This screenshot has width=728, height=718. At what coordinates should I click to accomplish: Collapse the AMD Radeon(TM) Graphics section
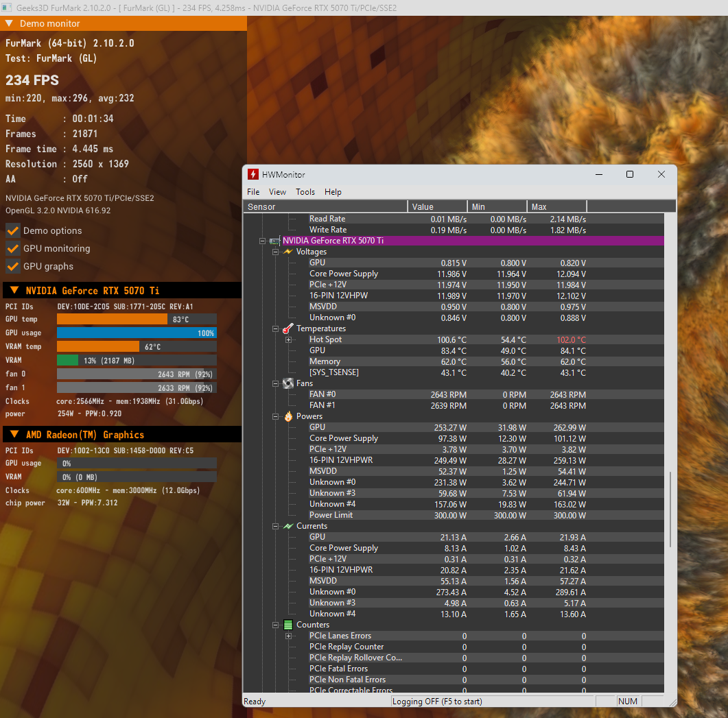(14, 434)
